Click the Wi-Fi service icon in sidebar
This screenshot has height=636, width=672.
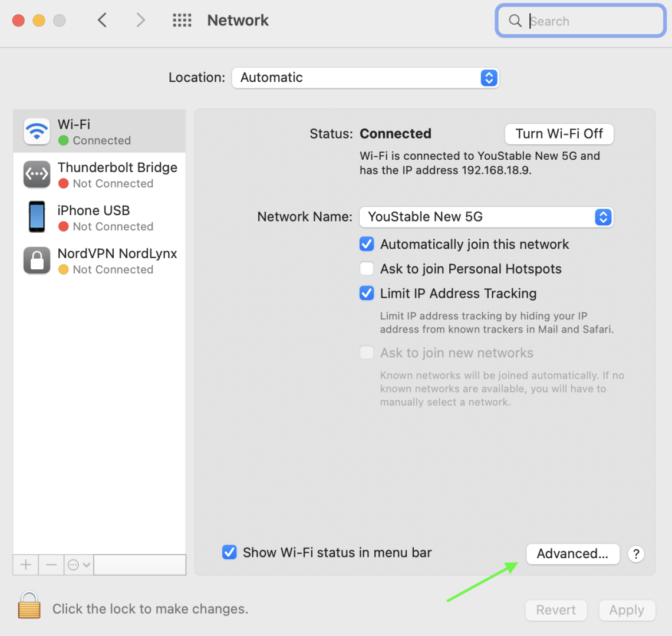tap(37, 131)
